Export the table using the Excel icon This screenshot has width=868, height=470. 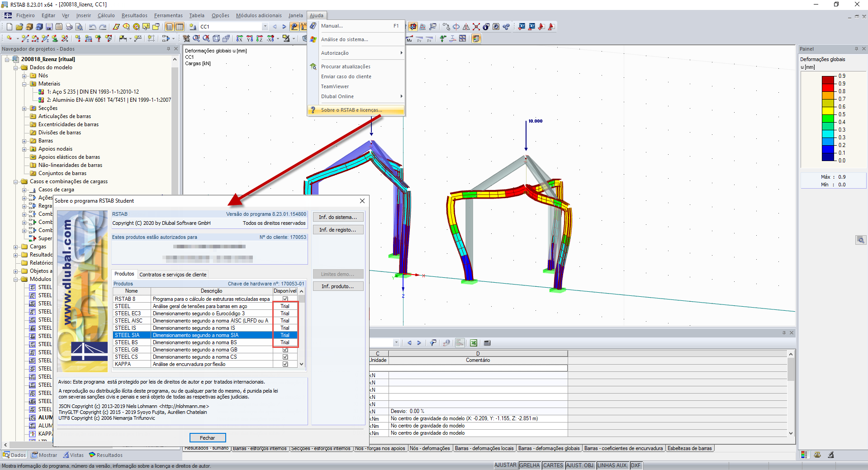tap(474, 343)
